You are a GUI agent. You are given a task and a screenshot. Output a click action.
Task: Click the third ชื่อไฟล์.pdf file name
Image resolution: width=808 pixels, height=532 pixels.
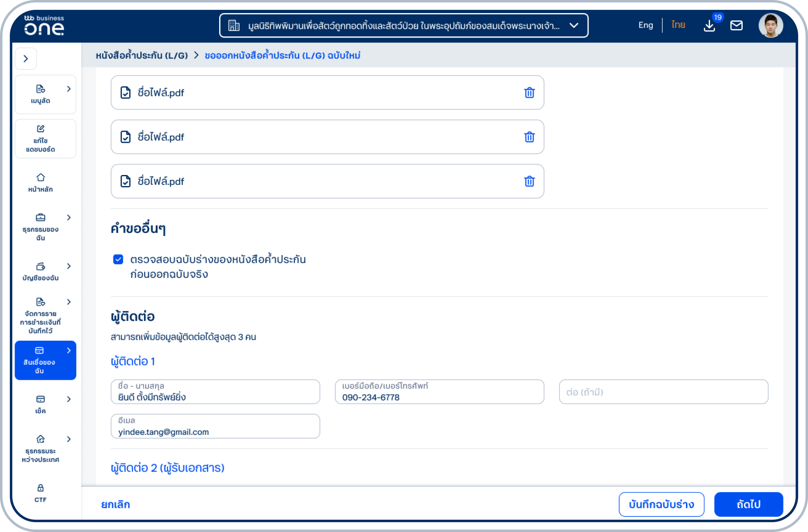tap(161, 181)
